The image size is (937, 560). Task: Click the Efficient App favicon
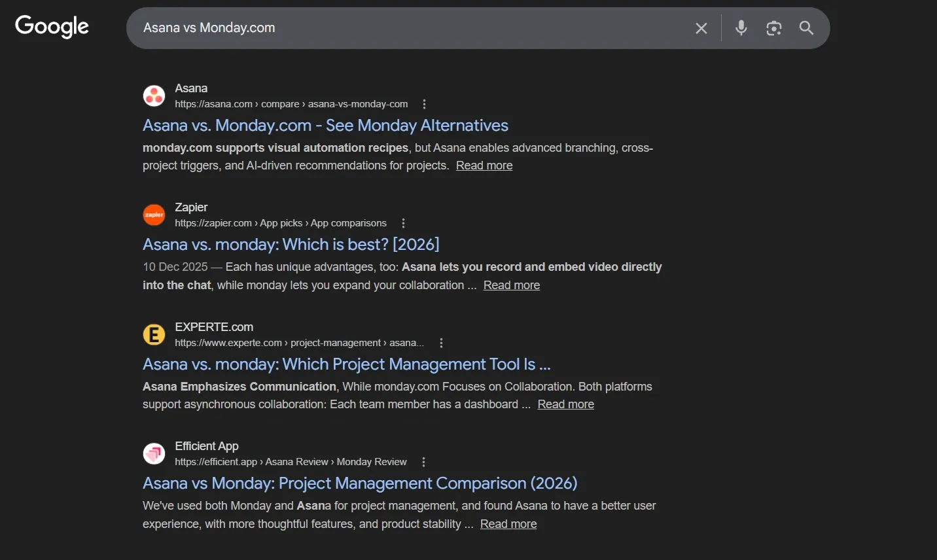pyautogui.click(x=154, y=453)
